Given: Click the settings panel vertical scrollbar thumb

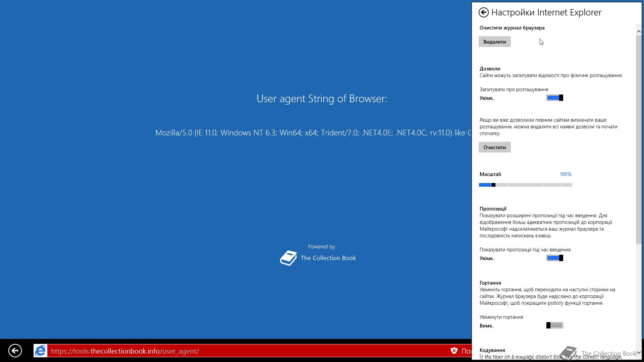Looking at the screenshot, I should (639, 139).
